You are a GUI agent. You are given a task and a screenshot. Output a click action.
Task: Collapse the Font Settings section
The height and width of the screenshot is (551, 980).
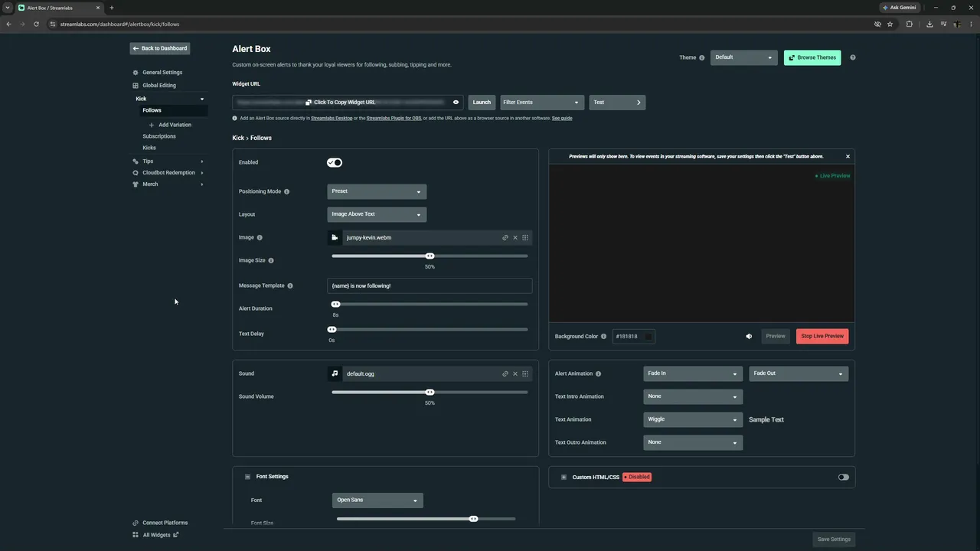point(247,477)
